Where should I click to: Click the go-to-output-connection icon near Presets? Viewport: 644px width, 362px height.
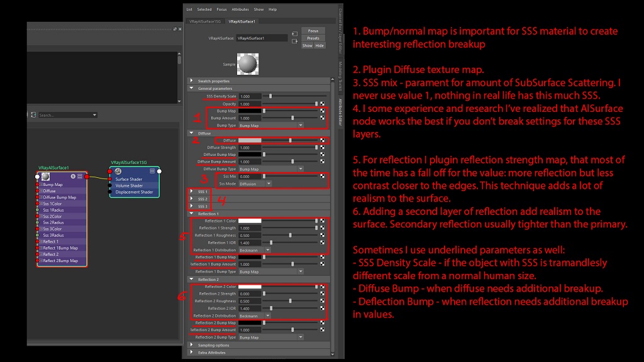[x=294, y=41]
